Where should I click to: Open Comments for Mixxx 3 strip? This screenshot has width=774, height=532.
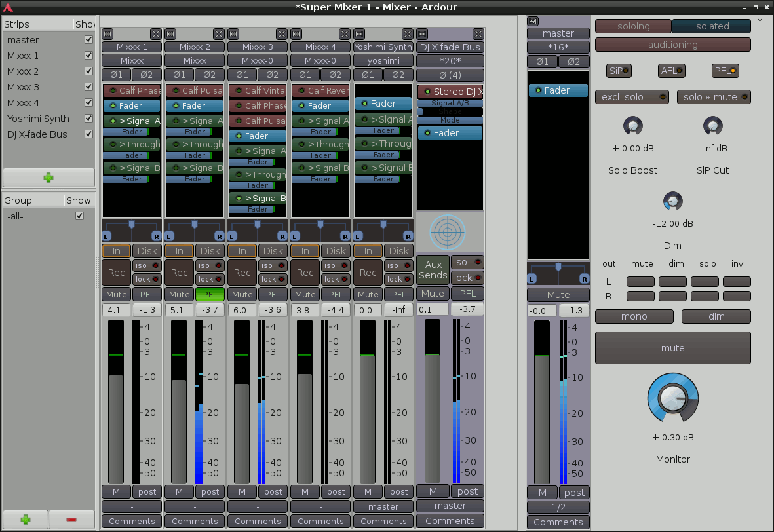258,522
